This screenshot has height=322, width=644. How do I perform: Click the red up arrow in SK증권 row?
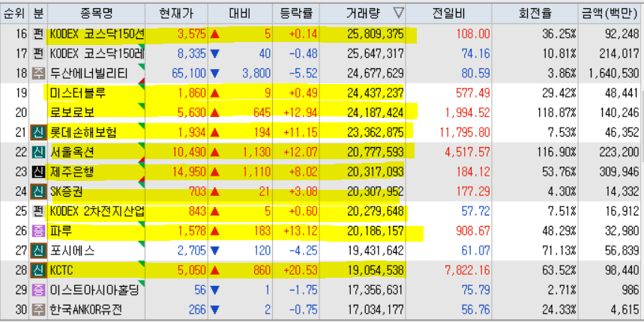[x=214, y=191]
